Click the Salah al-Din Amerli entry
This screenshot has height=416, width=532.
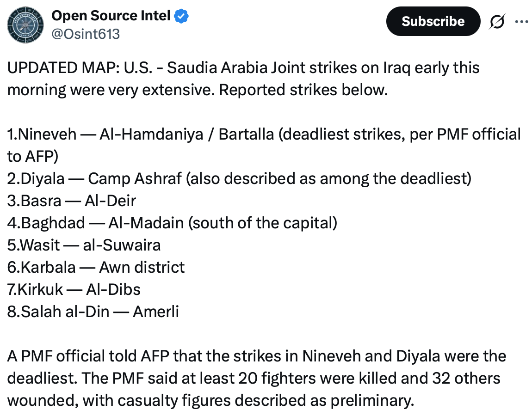93,312
